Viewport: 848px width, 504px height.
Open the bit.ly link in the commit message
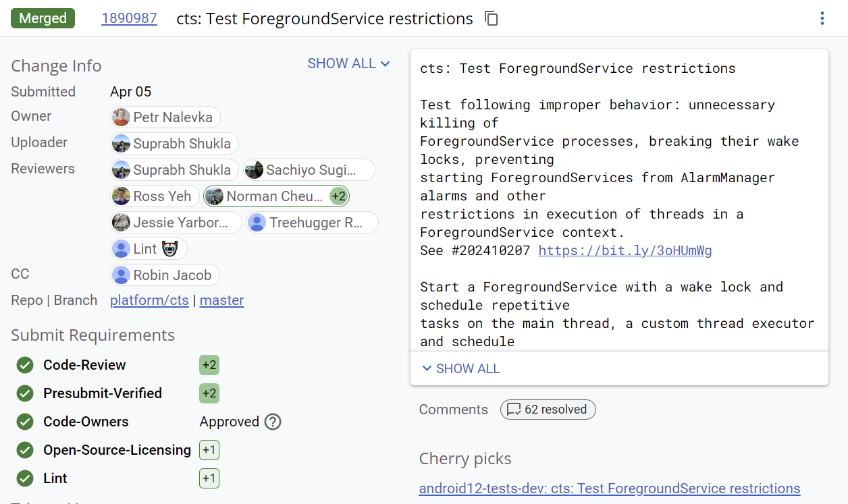(625, 250)
